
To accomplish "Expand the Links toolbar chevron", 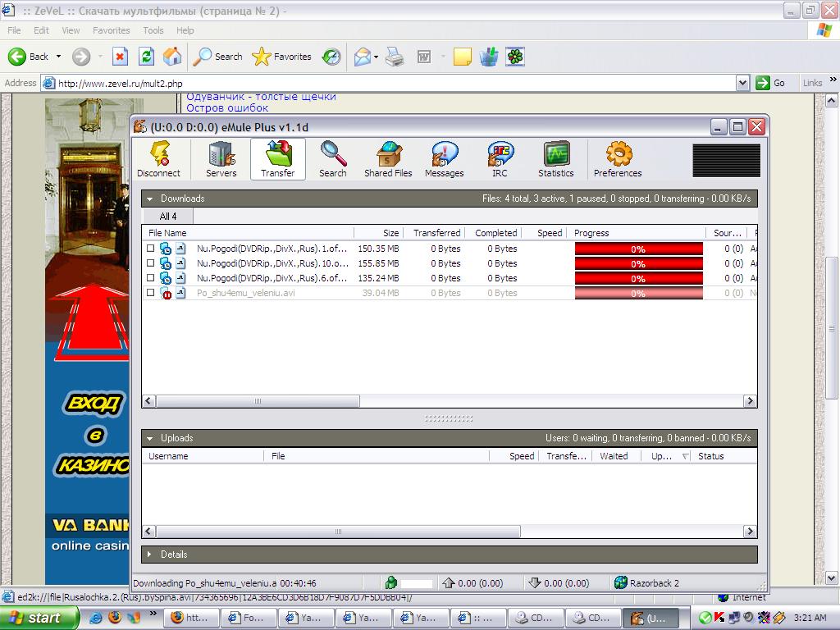I will 833,80.
